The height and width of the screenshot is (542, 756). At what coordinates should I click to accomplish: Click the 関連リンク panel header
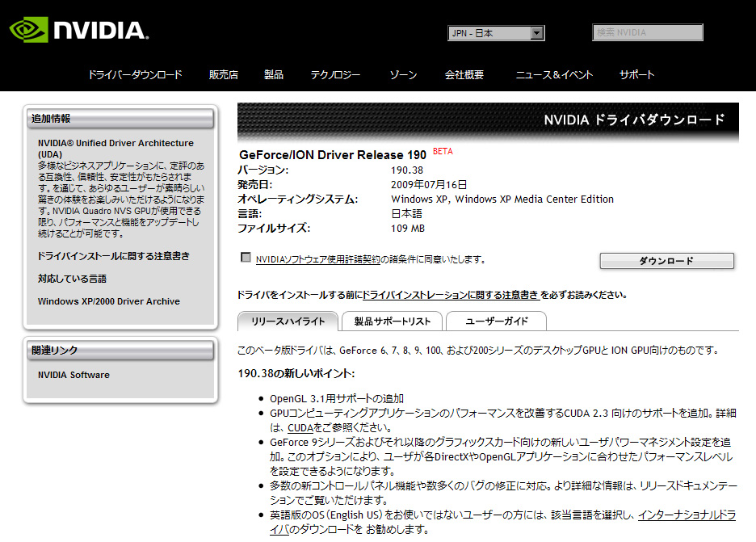[x=120, y=350]
